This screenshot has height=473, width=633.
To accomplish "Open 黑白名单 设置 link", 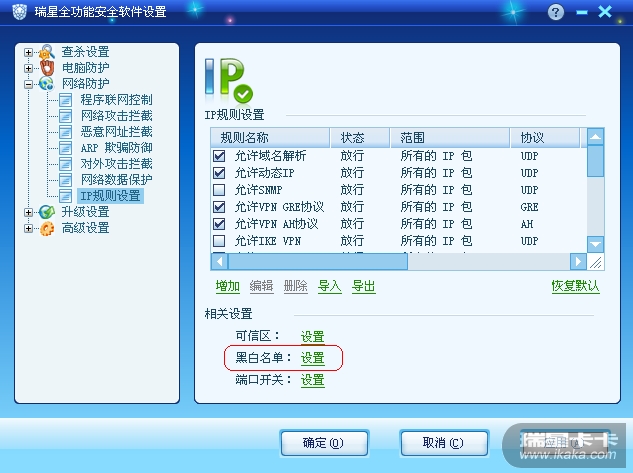I will click(x=312, y=358).
